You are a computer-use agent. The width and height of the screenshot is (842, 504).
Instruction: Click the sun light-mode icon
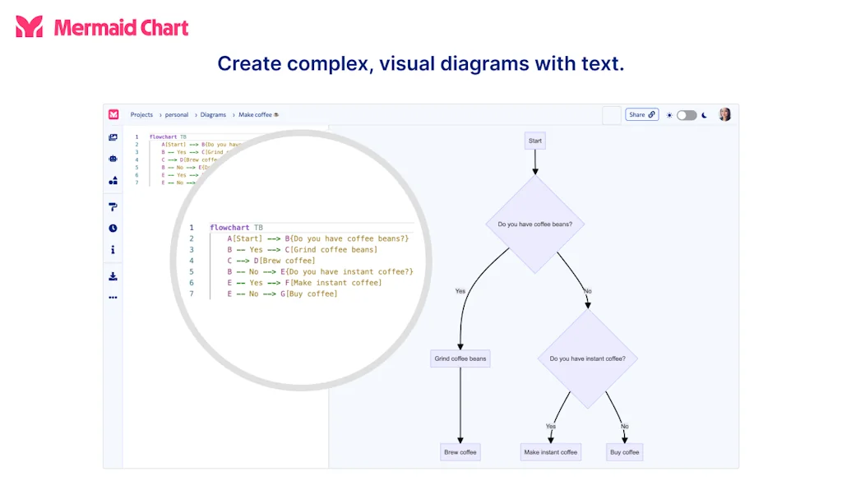(669, 115)
